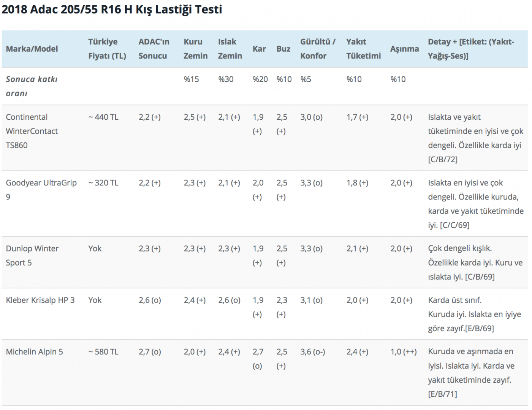
Task: Click the 'Buz' column header
Action: point(283,49)
